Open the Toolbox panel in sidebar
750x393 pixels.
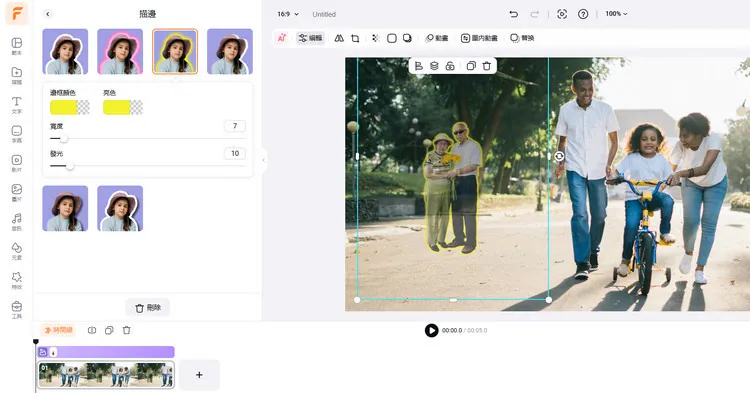[x=17, y=309]
